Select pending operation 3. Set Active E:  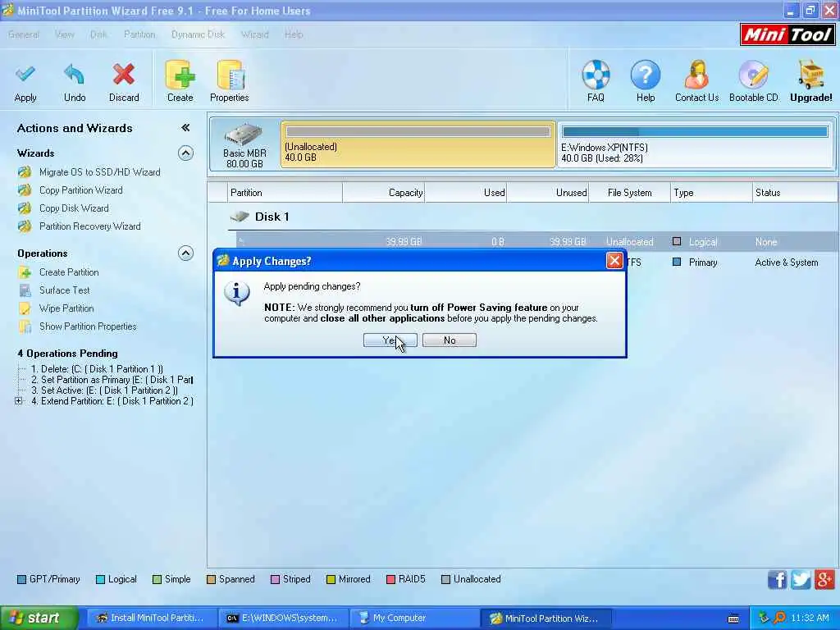tap(104, 390)
